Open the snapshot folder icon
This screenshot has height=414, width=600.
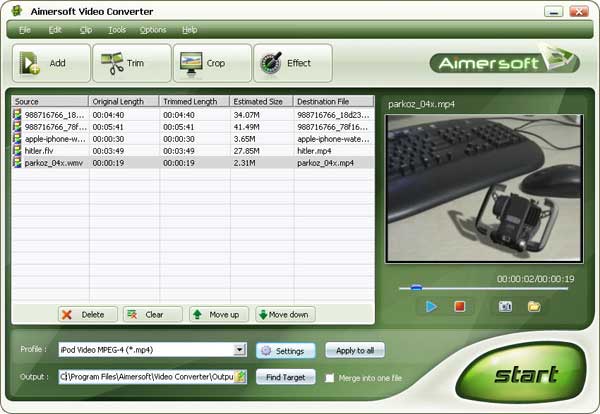point(534,306)
